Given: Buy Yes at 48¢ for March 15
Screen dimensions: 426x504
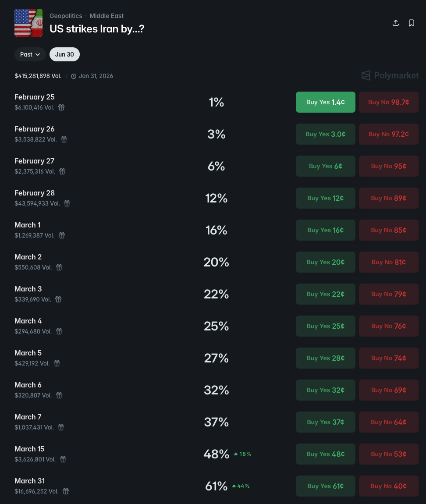Looking at the screenshot, I should (325, 454).
